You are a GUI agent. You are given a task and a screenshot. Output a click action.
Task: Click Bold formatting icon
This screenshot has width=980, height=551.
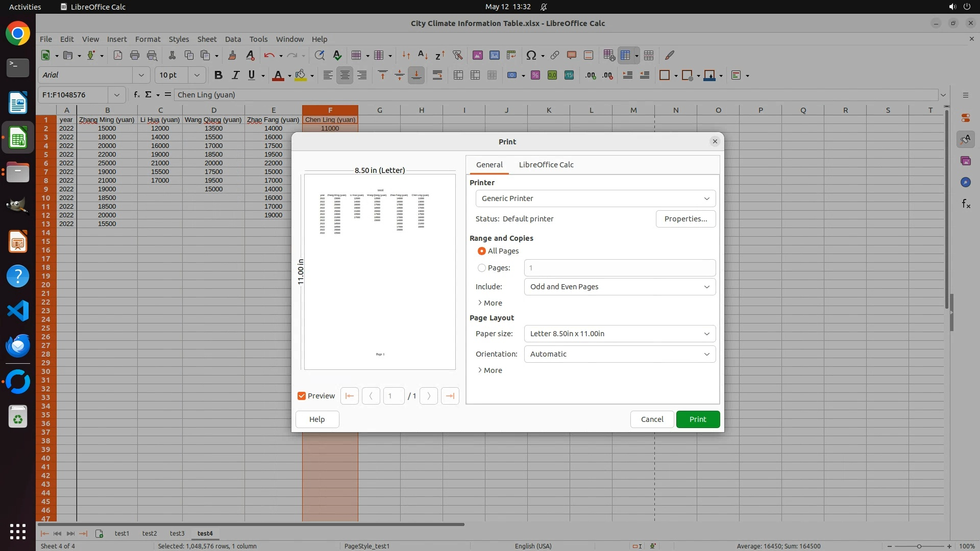[x=218, y=75]
